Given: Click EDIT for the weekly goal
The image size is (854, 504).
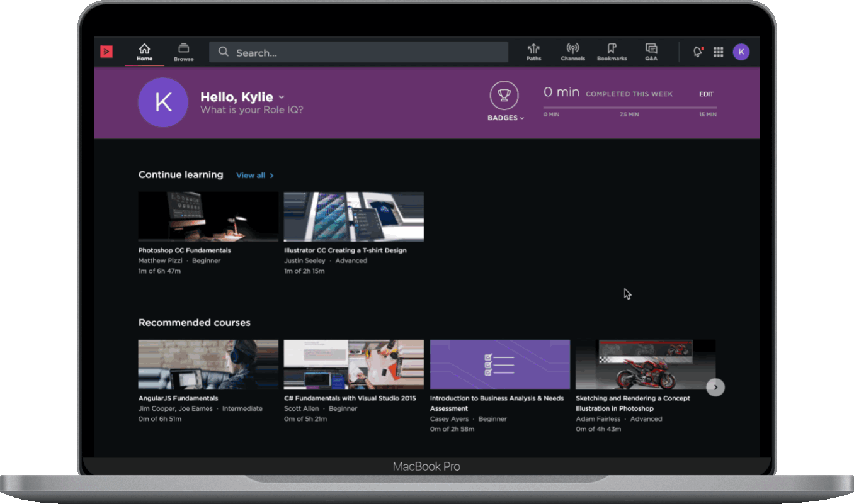Looking at the screenshot, I should [x=707, y=94].
